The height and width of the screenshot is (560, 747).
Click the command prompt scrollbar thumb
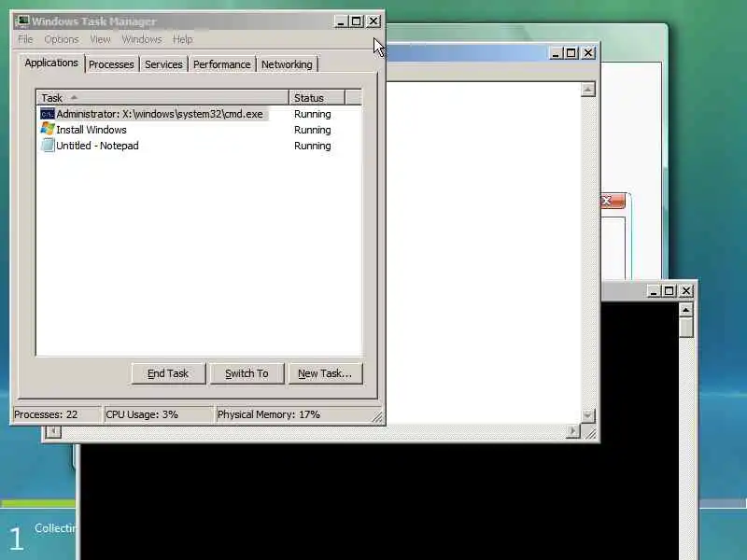(x=685, y=328)
